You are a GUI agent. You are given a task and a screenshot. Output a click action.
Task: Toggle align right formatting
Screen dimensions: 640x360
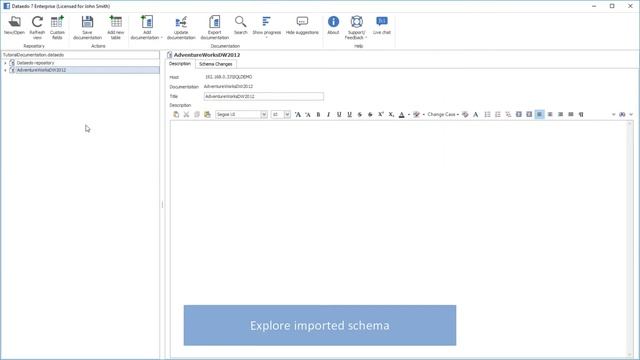click(560, 115)
